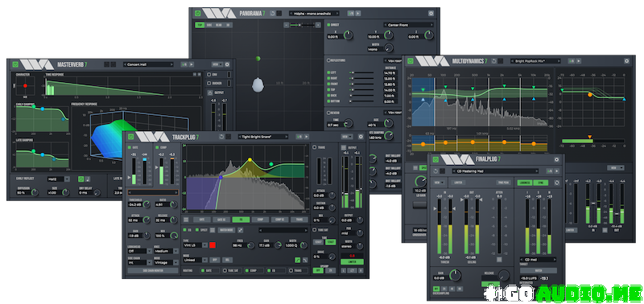
Task: Click Panorama 7 undo arrow icon
Action: [273, 13]
